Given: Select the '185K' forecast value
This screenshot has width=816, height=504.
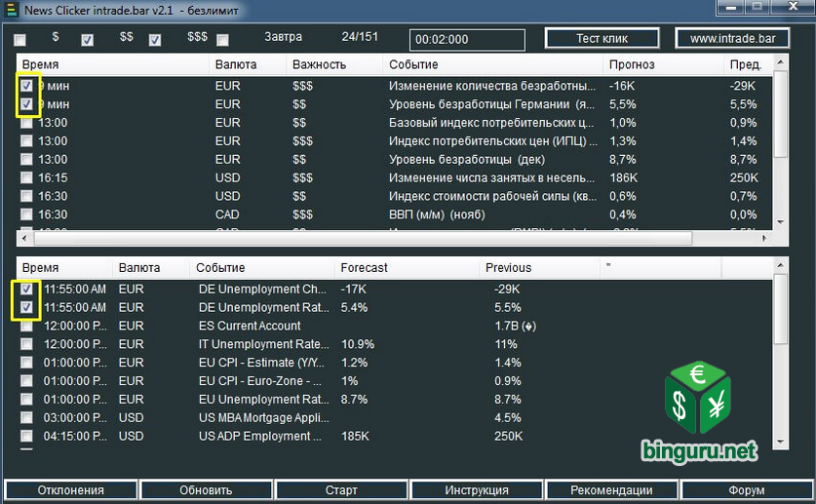Looking at the screenshot, I should pyautogui.click(x=355, y=437).
